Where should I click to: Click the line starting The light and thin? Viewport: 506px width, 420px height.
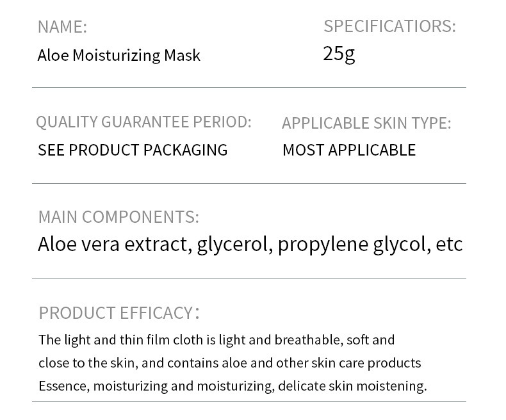(x=216, y=340)
